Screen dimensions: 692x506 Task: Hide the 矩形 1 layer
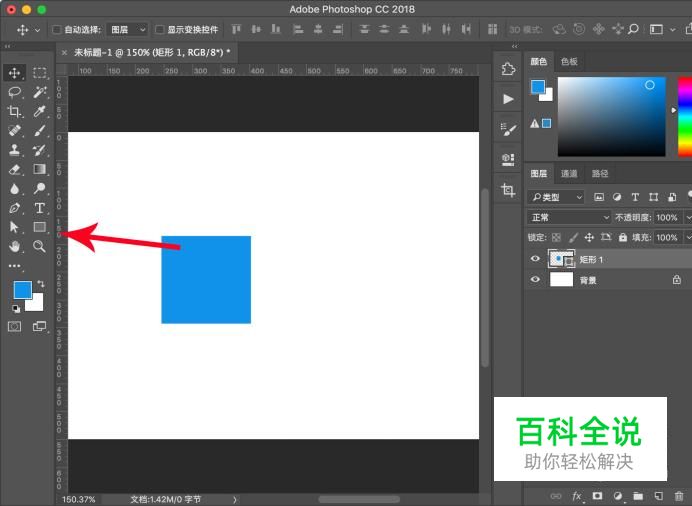coord(535,259)
